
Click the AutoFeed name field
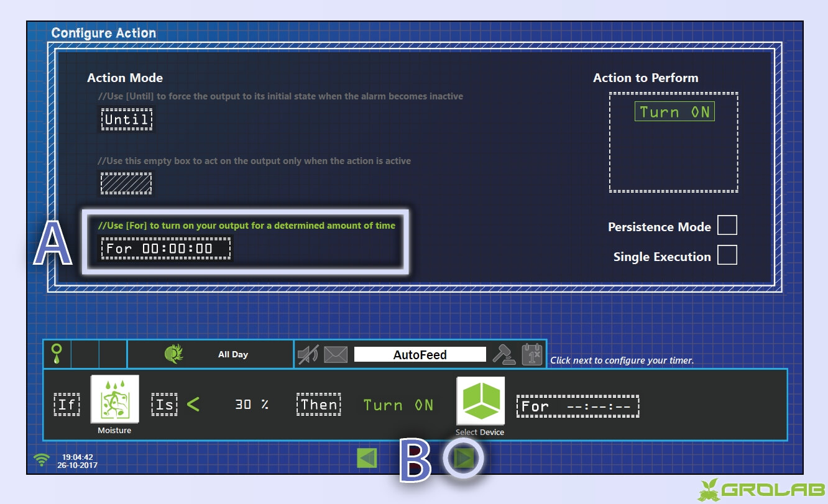tap(420, 355)
